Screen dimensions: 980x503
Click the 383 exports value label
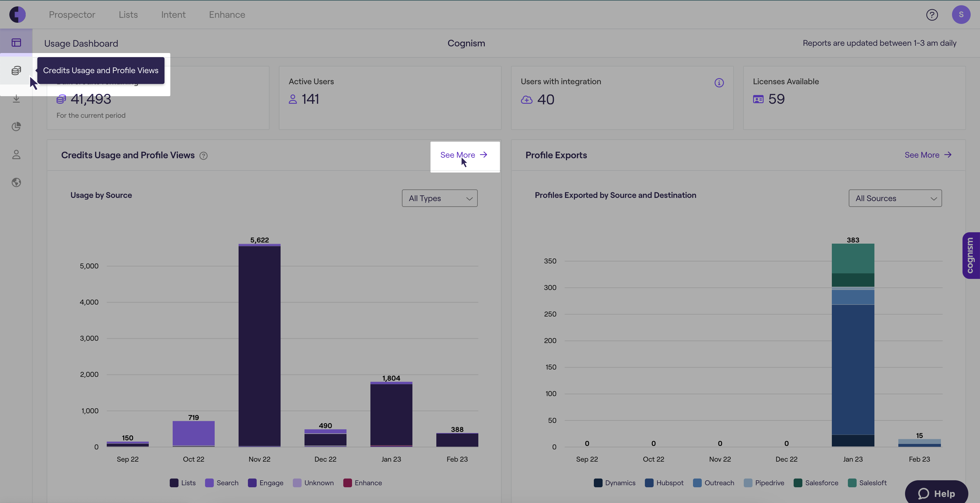tap(853, 240)
